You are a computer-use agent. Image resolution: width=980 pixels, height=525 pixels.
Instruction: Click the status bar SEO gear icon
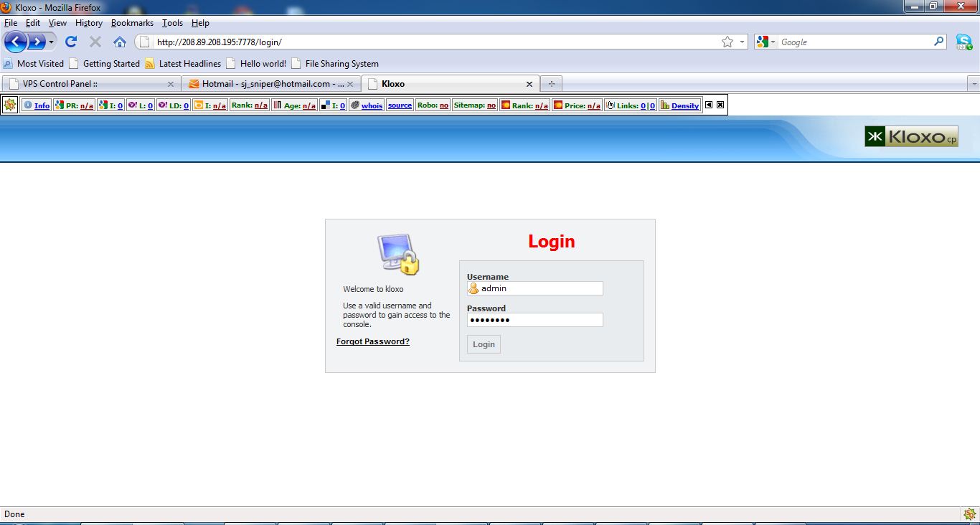[x=969, y=514]
